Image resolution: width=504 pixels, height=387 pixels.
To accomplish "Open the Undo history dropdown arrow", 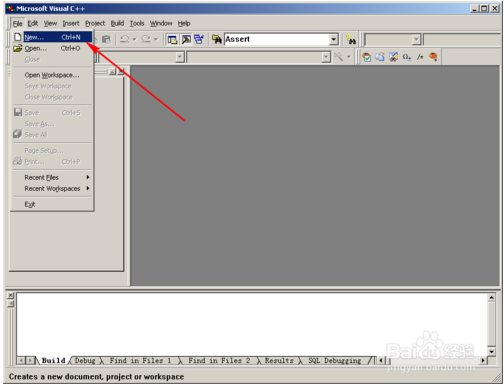I will tap(134, 39).
